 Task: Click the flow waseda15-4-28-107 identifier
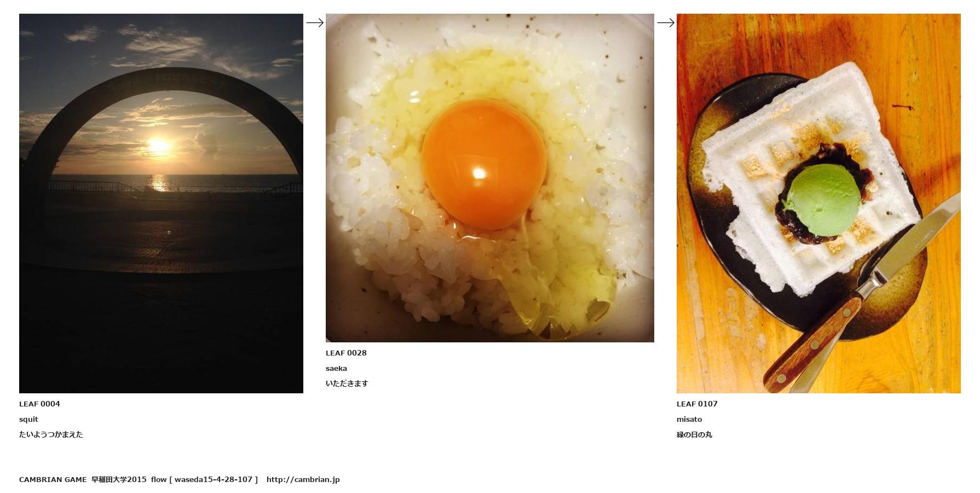[204, 479]
